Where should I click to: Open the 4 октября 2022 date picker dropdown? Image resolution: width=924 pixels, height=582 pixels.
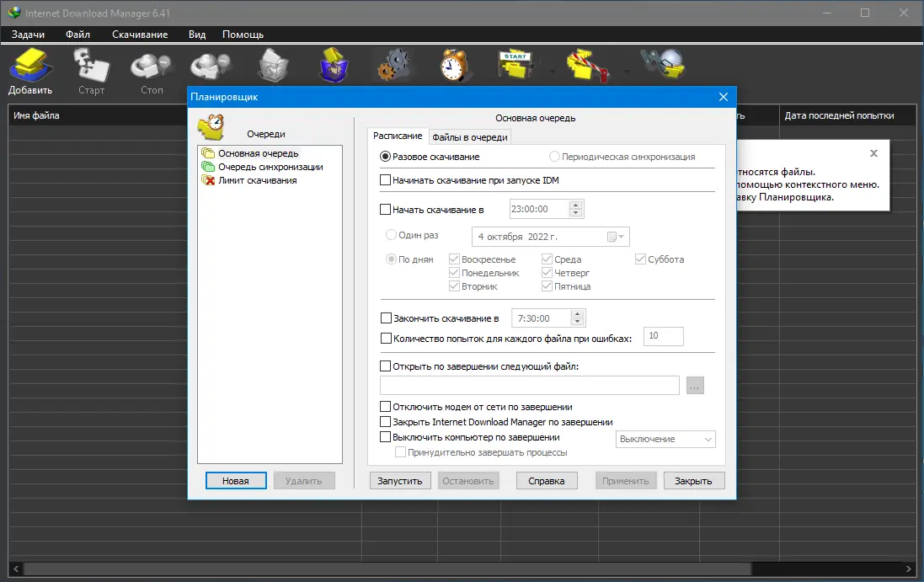[x=616, y=237]
